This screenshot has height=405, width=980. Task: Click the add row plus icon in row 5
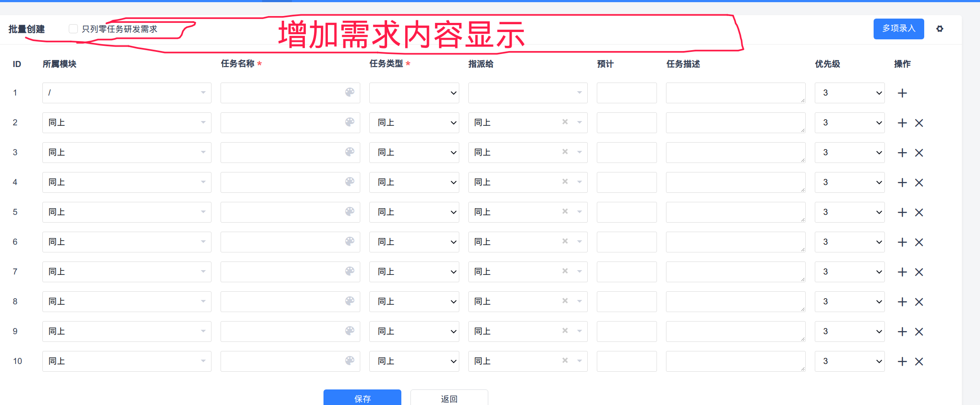pos(902,212)
